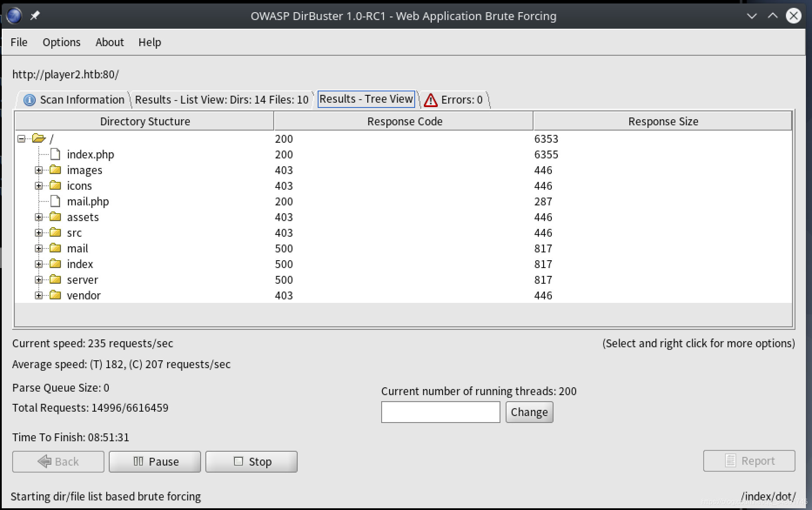Click the Directory Stucture column header
812x510 pixels.
[x=145, y=121]
